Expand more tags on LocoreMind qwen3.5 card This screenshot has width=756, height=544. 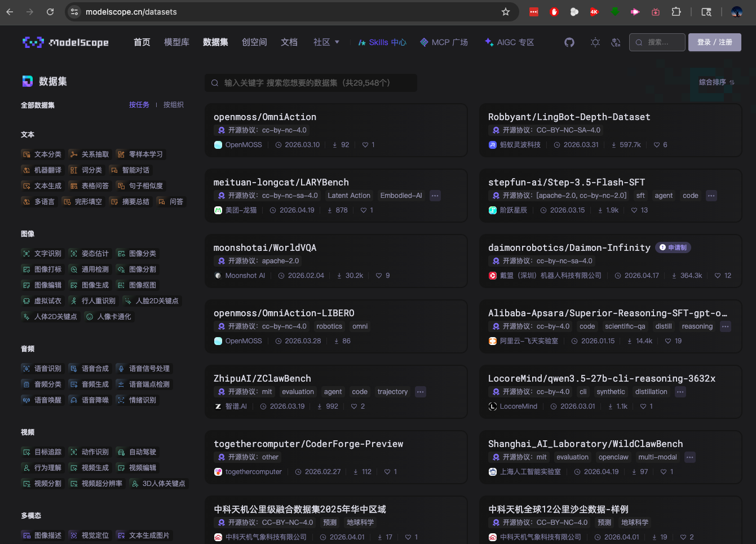680,392
